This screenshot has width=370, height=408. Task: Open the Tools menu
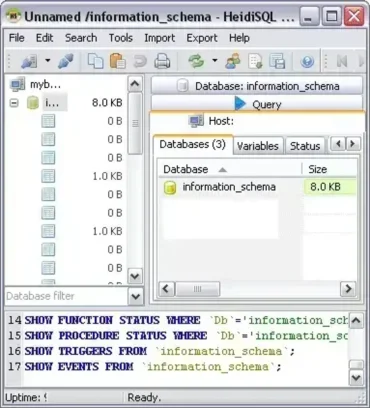coord(121,38)
